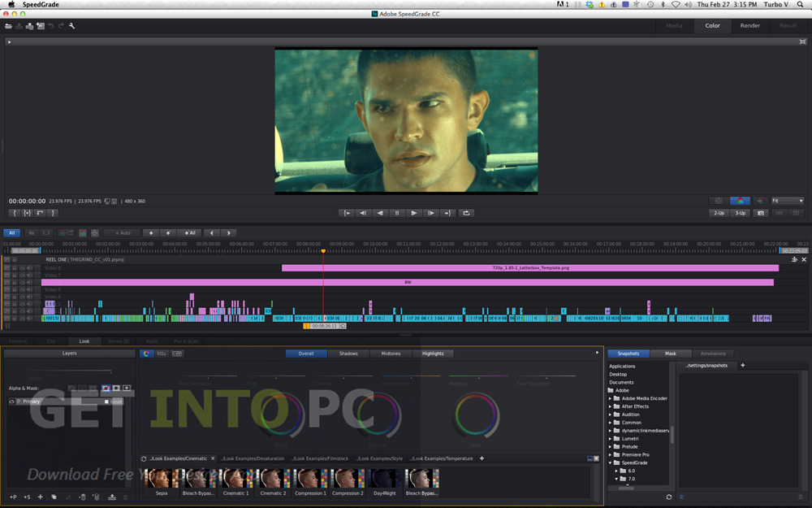Expand the Premiere Pro folder
This screenshot has width=812, height=508.
click(610, 454)
